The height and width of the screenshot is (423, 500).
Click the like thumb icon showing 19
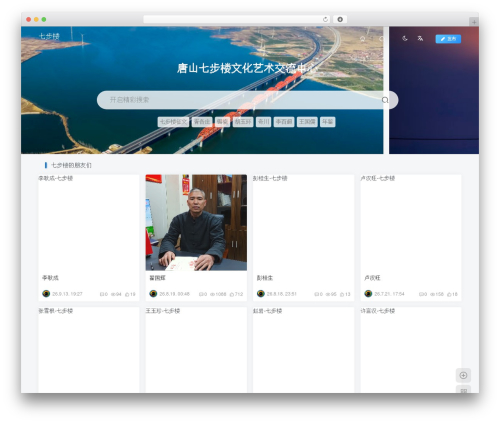pos(127,294)
